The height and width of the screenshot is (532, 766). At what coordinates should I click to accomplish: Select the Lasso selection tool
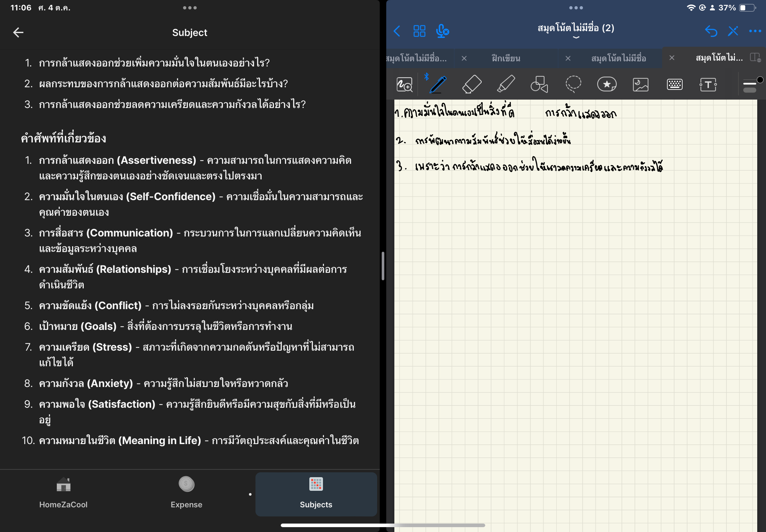tap(573, 84)
